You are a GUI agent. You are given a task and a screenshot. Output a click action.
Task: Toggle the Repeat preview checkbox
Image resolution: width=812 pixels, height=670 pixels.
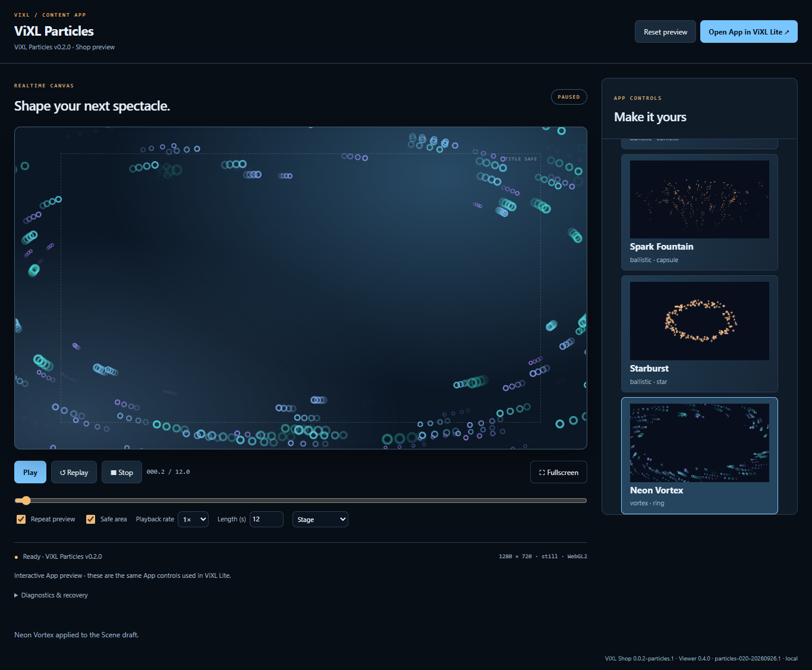click(21, 519)
